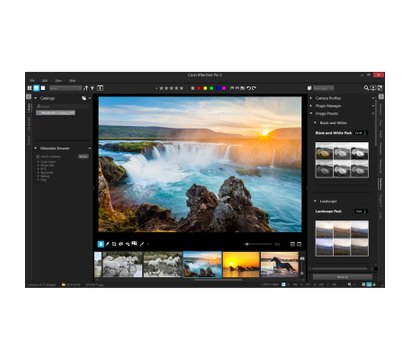
Task: Click the straighten tool icon under preview
Action: 121,244
